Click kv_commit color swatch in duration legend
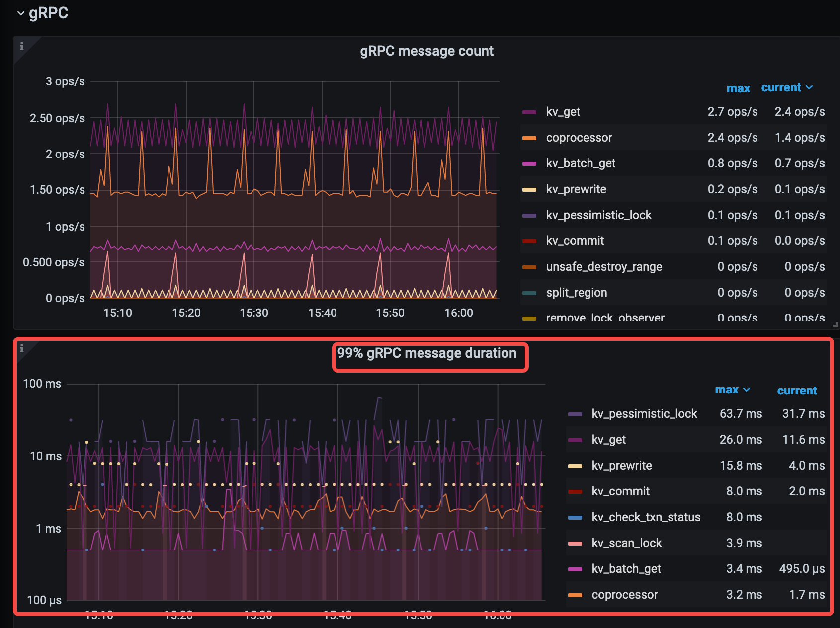The image size is (840, 628). point(575,492)
